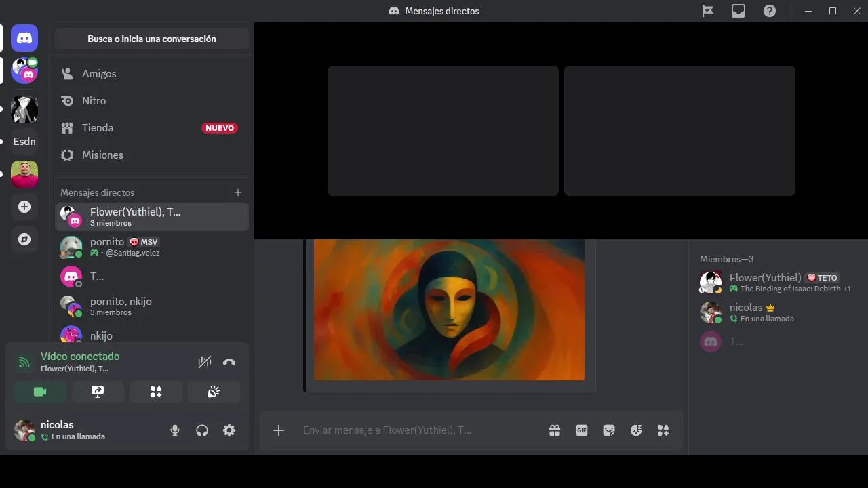
Task: Click message field Enviar mensaje
Action: [x=420, y=430]
